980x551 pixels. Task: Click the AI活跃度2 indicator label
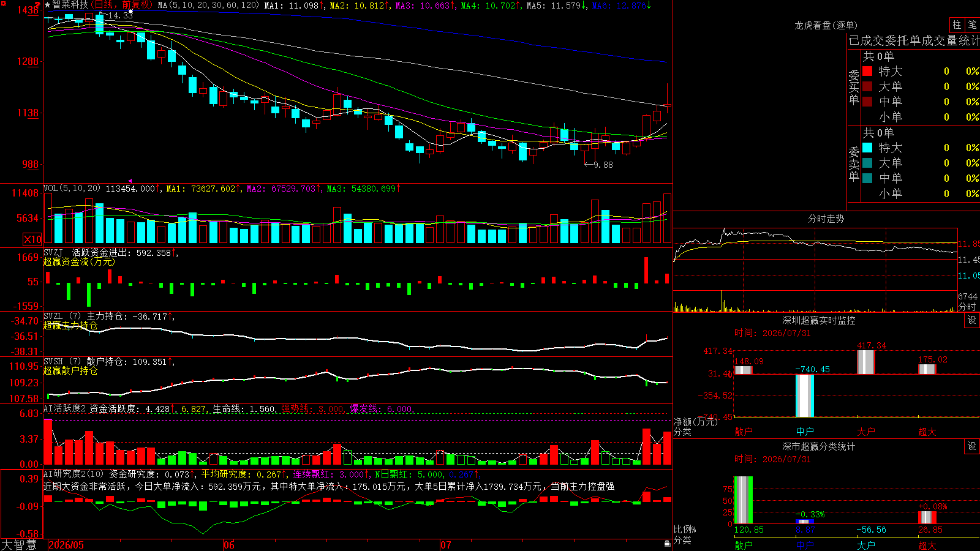(x=65, y=408)
